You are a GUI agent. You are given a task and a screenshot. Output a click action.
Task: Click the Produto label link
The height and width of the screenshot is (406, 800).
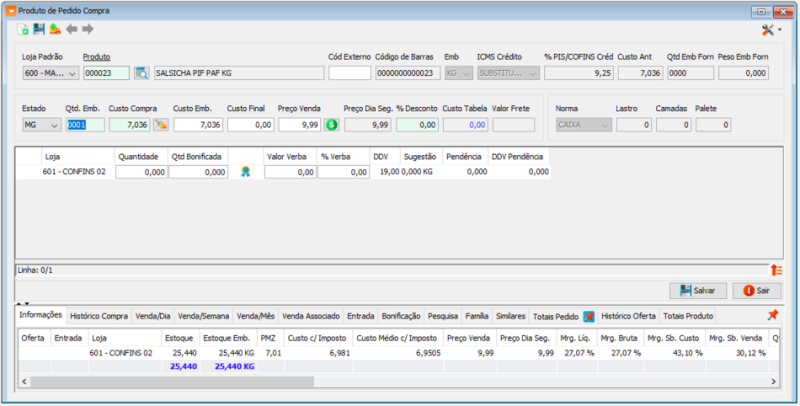point(96,57)
